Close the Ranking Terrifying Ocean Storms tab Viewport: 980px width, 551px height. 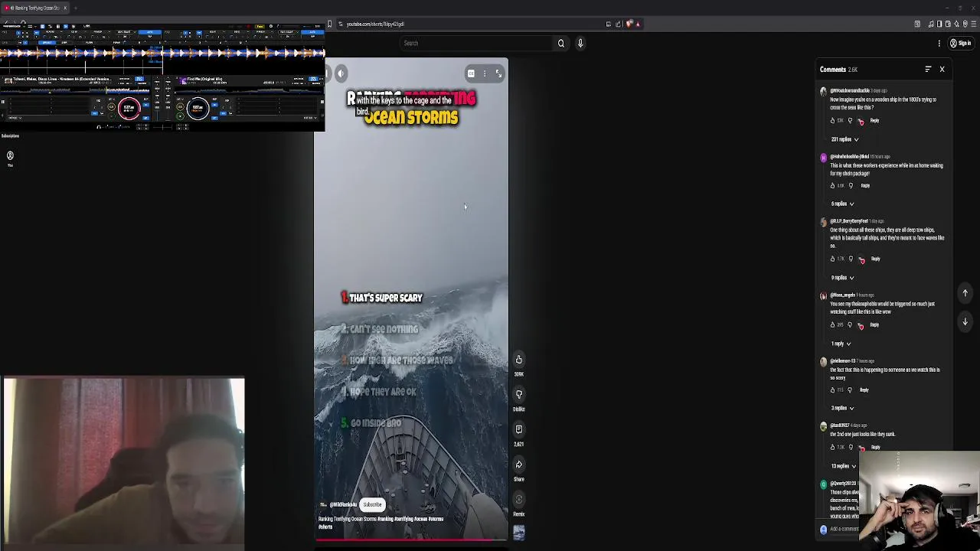[x=65, y=8]
